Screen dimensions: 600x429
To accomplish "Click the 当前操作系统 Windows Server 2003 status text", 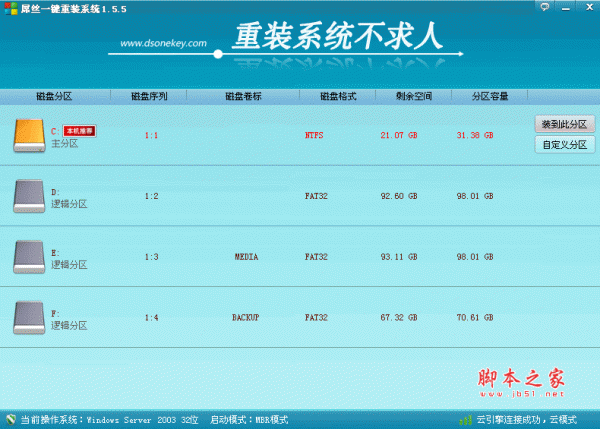I will (109, 420).
